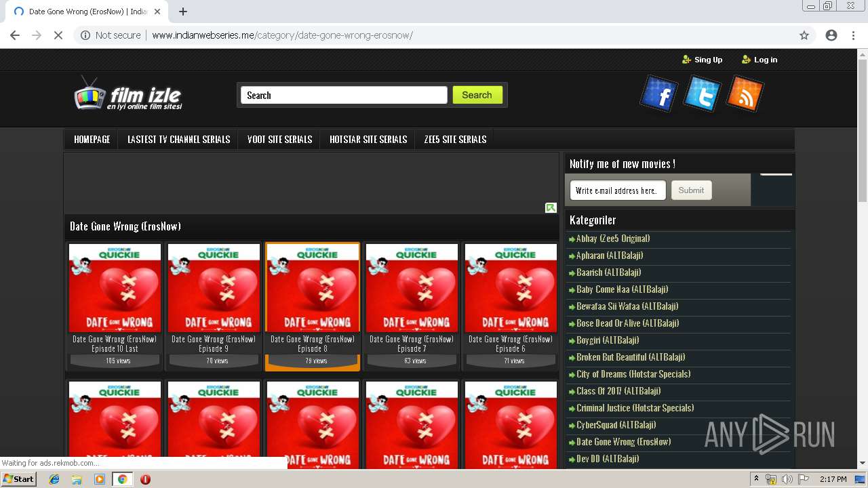The width and height of the screenshot is (868, 488).
Task: Open the Twitter social icon
Action: [x=702, y=94]
